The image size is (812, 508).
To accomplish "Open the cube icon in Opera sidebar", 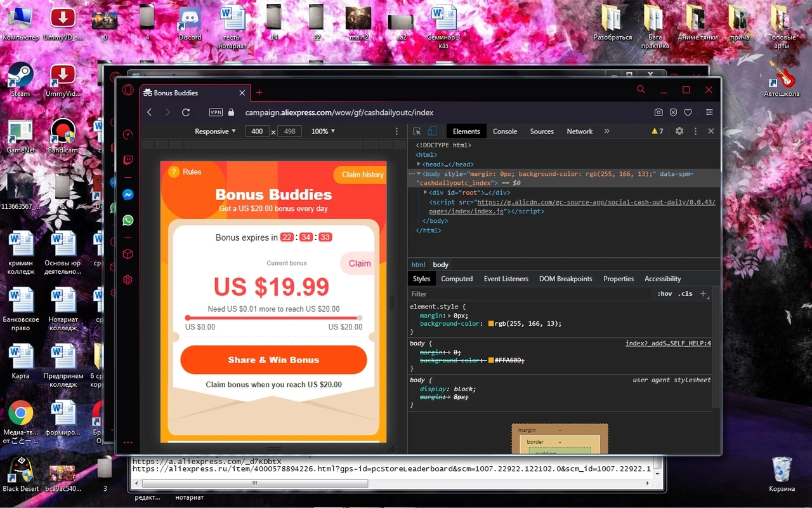I will coord(128,254).
